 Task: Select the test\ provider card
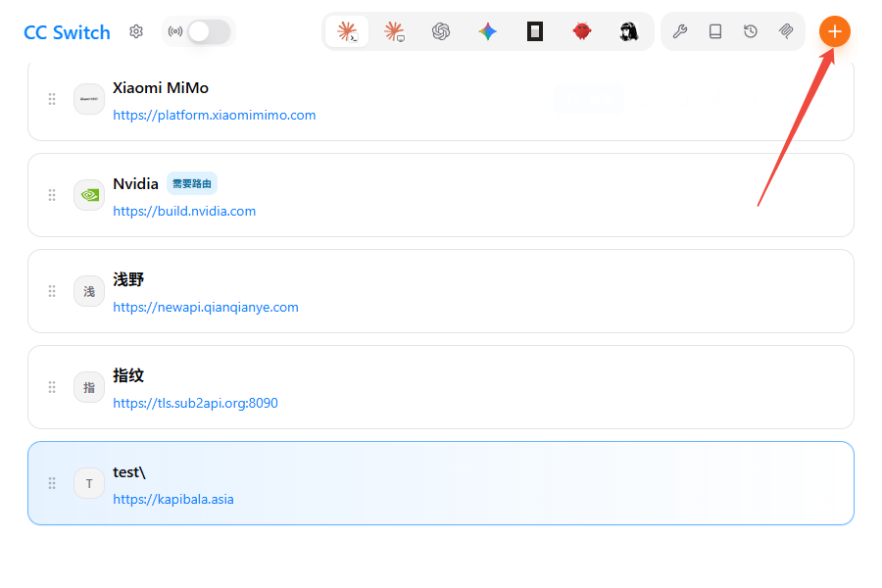(441, 483)
